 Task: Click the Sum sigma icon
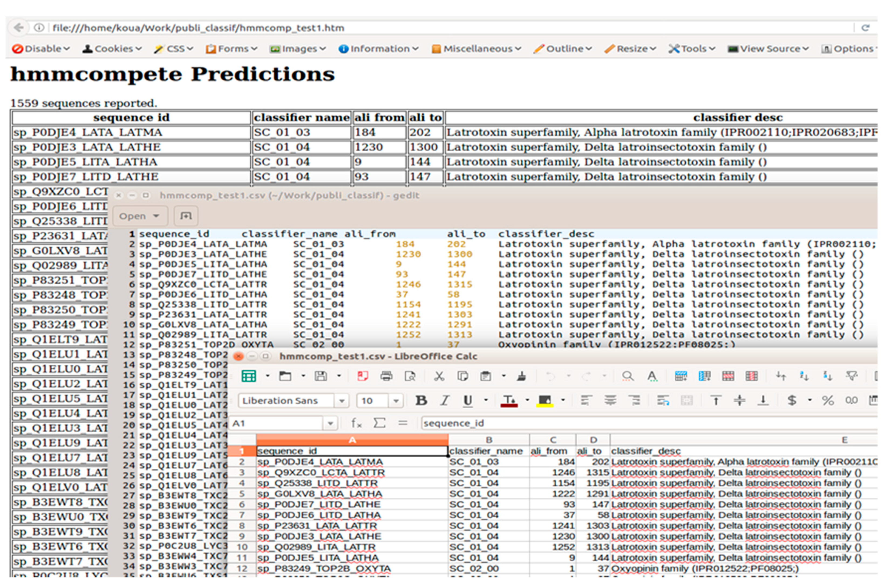point(379,423)
